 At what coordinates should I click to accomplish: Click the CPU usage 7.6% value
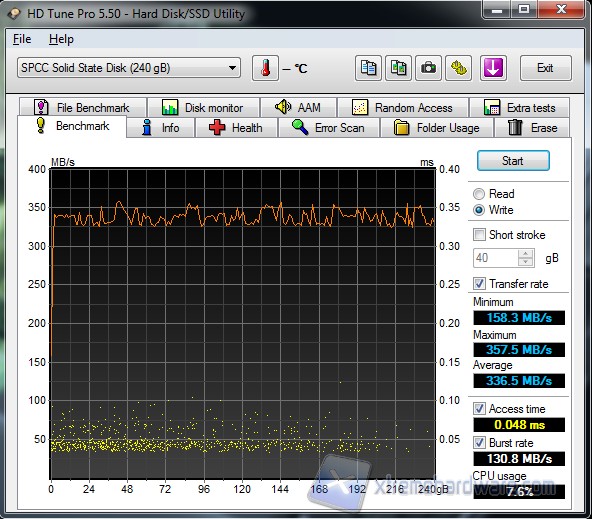pos(519,492)
